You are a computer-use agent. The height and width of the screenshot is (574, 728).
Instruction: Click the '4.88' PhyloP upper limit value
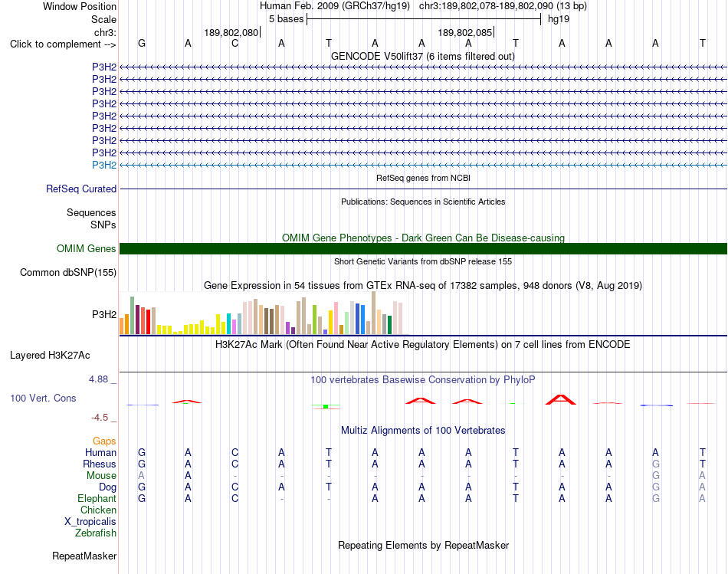click(98, 379)
